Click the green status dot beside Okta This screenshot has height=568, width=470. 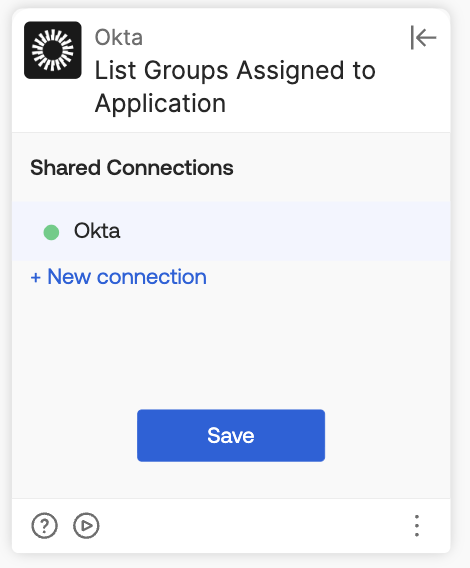click(51, 232)
